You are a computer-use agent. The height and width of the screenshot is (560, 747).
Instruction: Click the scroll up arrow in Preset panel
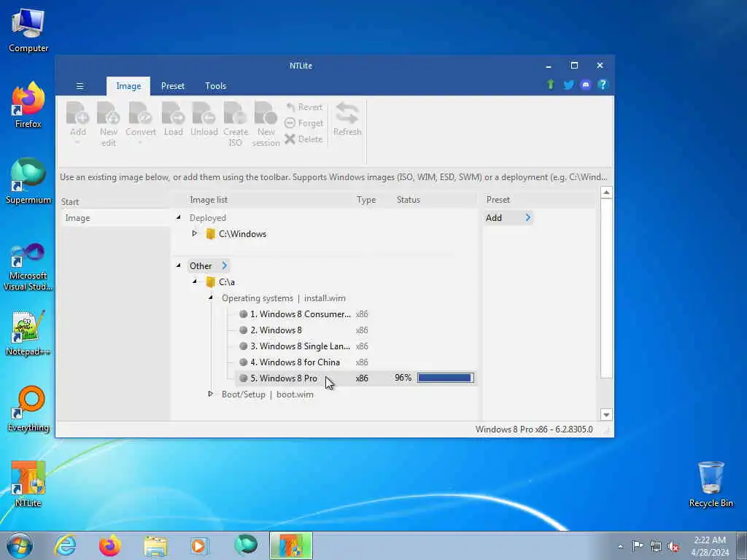(606, 192)
